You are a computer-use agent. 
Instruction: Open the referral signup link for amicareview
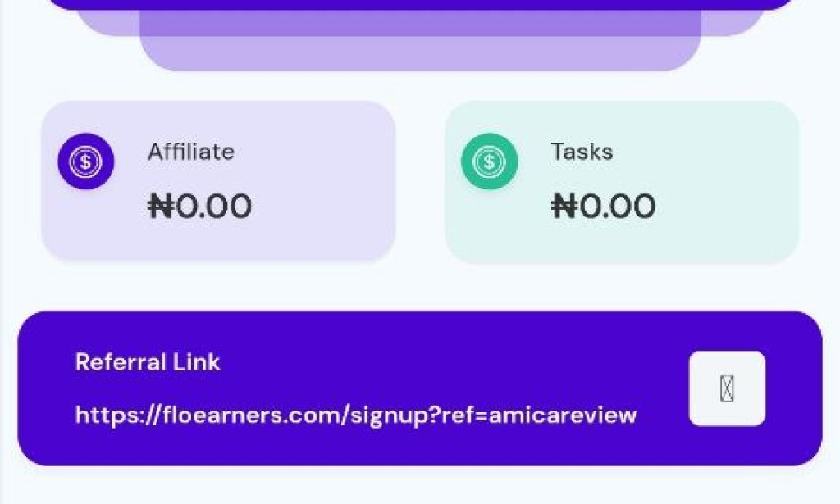(356, 415)
